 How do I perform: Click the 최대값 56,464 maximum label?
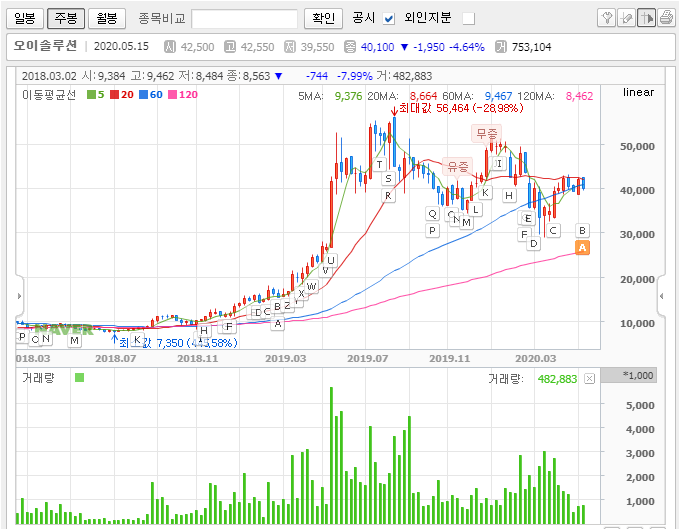[461, 108]
